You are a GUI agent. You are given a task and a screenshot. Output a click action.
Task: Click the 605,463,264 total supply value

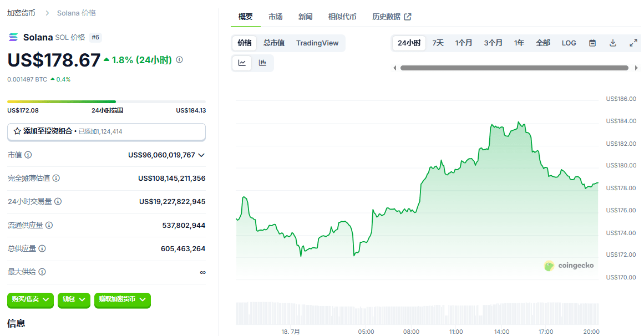(182, 248)
